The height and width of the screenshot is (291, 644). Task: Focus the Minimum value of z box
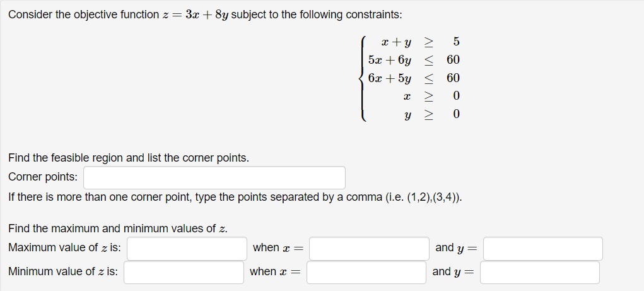(184, 273)
